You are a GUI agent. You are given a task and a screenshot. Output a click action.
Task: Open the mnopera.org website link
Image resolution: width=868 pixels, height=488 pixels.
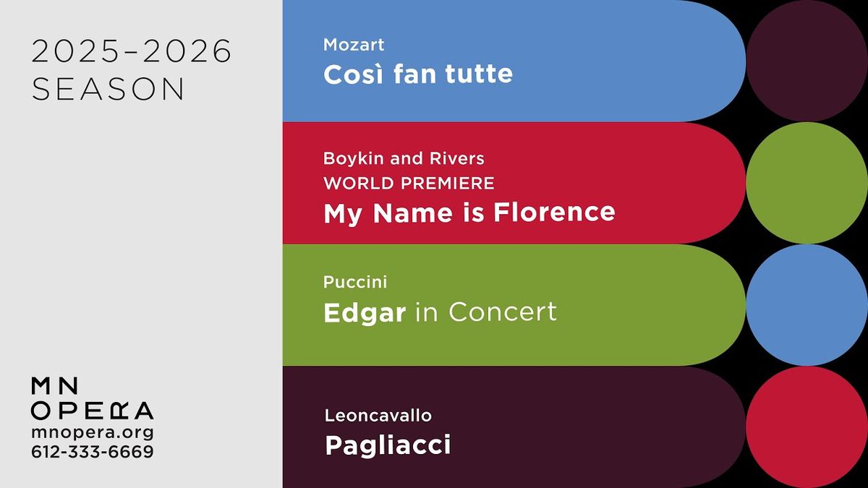click(92, 432)
